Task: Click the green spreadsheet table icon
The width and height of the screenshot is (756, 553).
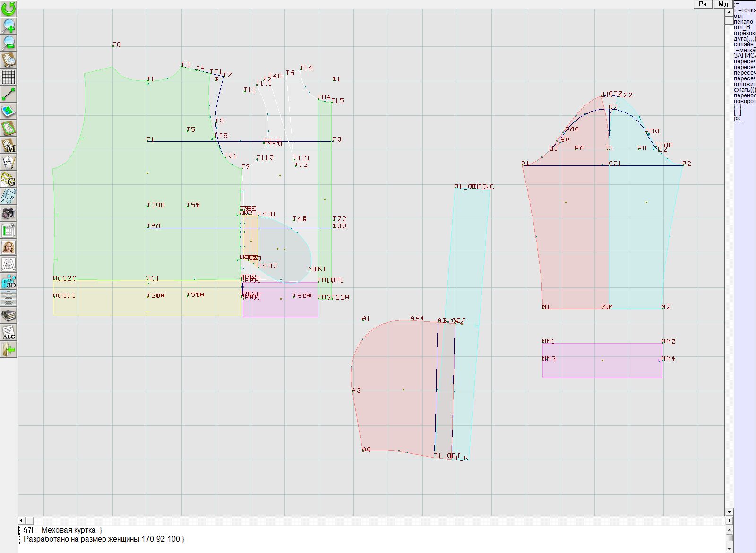Action: tap(9, 230)
